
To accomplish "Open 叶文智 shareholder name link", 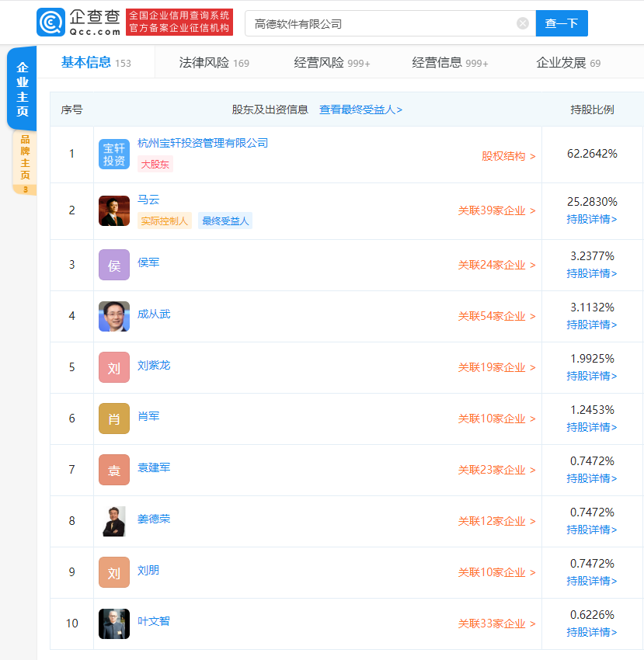I will (x=154, y=621).
